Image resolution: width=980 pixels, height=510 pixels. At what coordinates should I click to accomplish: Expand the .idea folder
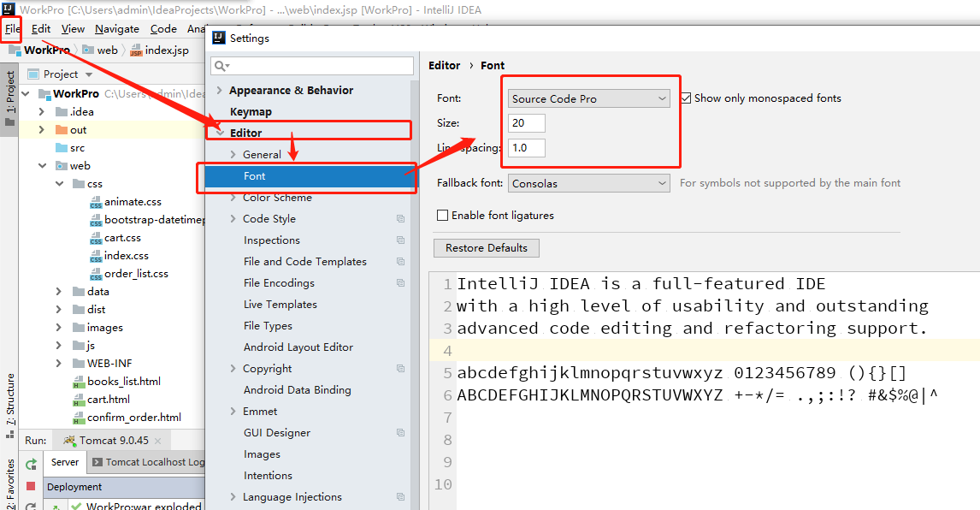pyautogui.click(x=41, y=111)
